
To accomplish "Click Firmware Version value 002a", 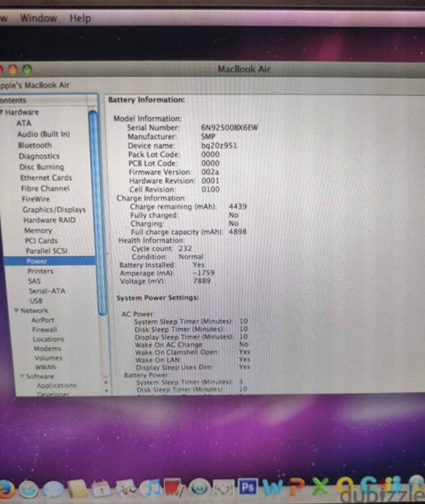I will pos(210,172).
